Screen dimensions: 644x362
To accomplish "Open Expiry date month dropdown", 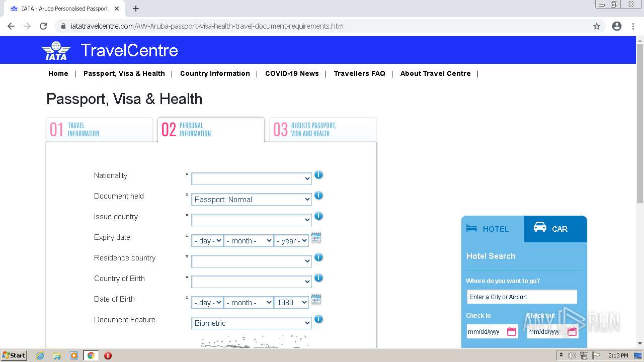I will [249, 241].
